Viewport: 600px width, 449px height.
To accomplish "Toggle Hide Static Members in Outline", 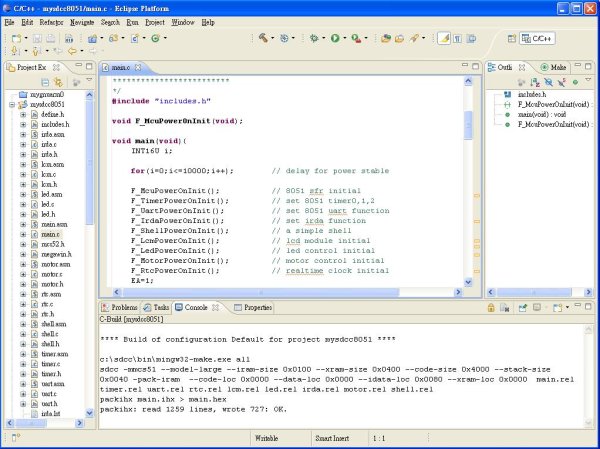I will [x=562, y=82].
